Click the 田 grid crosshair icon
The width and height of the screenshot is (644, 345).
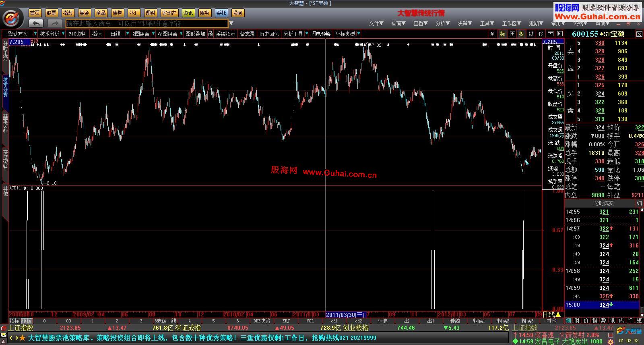512,34
